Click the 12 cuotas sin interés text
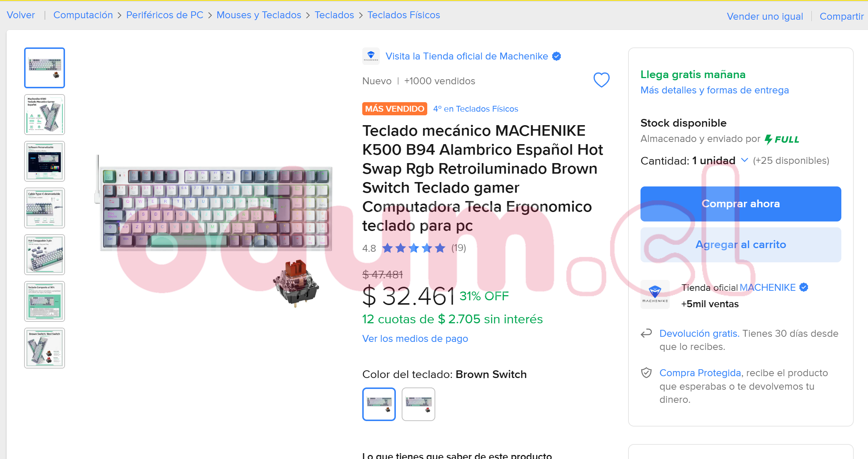 pos(452,319)
